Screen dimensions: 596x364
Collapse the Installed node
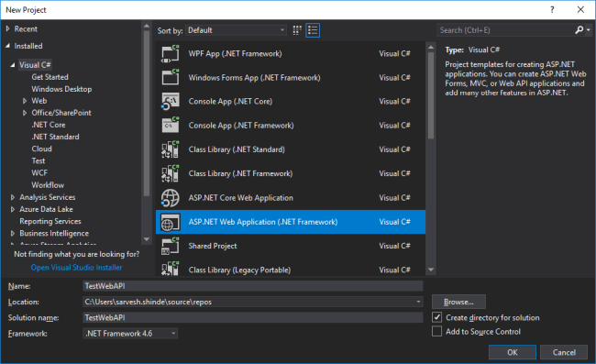coord(8,46)
